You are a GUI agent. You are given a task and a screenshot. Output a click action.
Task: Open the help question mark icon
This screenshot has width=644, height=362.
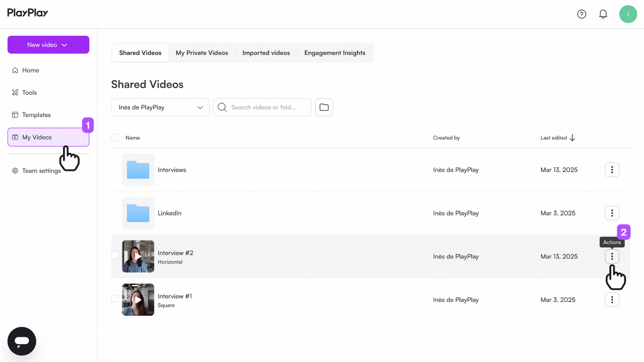pyautogui.click(x=582, y=14)
